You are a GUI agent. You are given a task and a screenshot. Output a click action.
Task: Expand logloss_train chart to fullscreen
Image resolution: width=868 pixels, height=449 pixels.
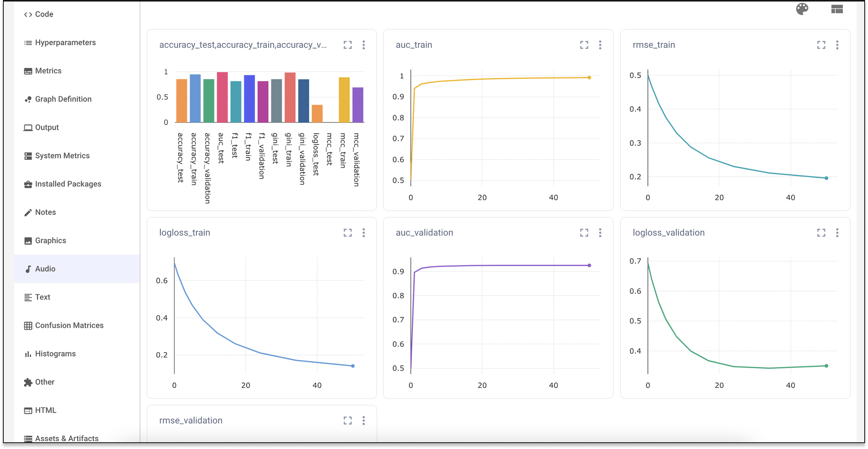(x=348, y=233)
